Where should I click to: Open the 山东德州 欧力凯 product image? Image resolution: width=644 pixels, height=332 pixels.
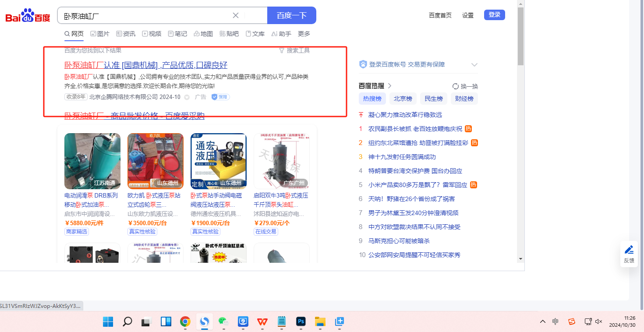coord(156,161)
